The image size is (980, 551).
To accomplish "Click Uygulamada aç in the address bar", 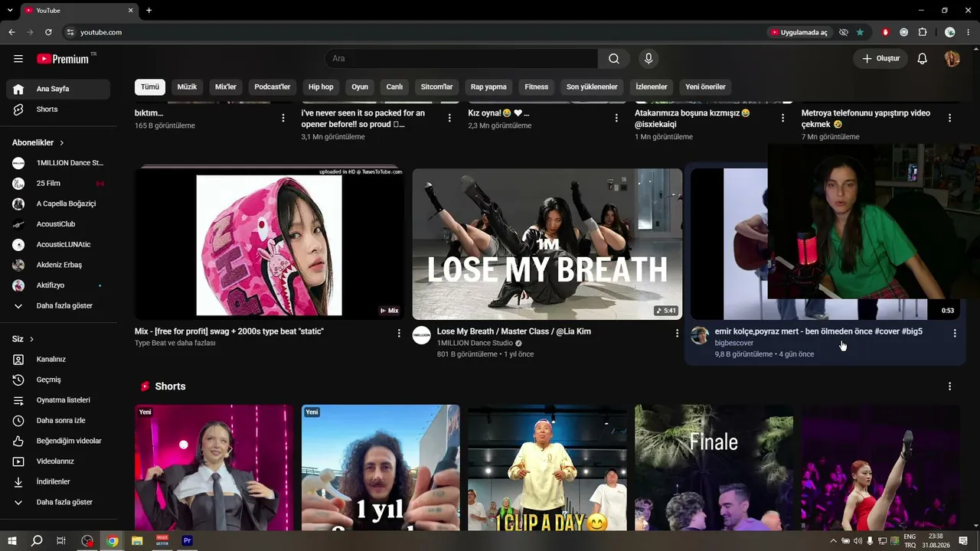I will 799,32.
